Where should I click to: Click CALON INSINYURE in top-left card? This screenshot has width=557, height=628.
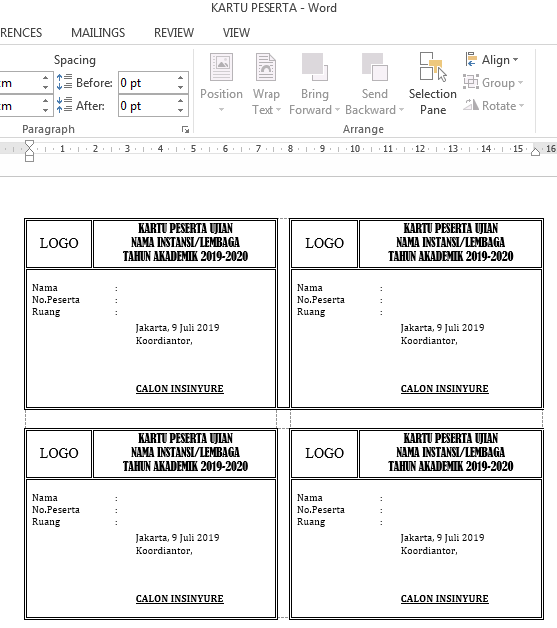179,388
